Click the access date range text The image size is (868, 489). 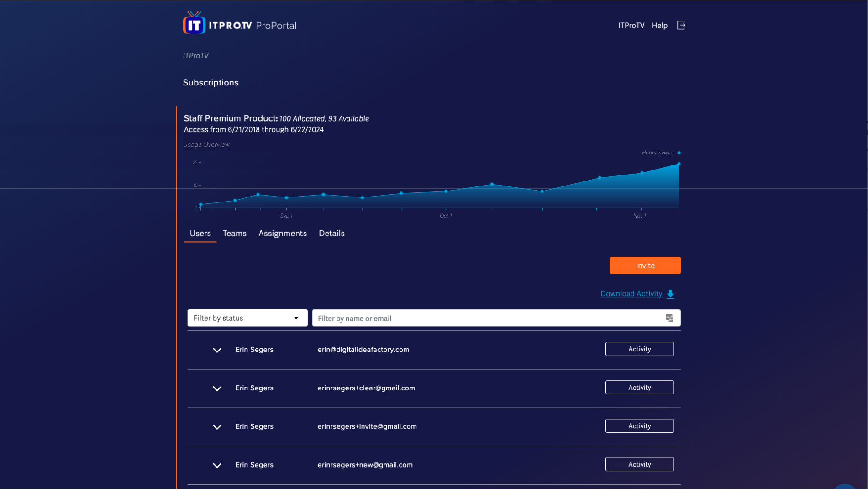tap(253, 130)
